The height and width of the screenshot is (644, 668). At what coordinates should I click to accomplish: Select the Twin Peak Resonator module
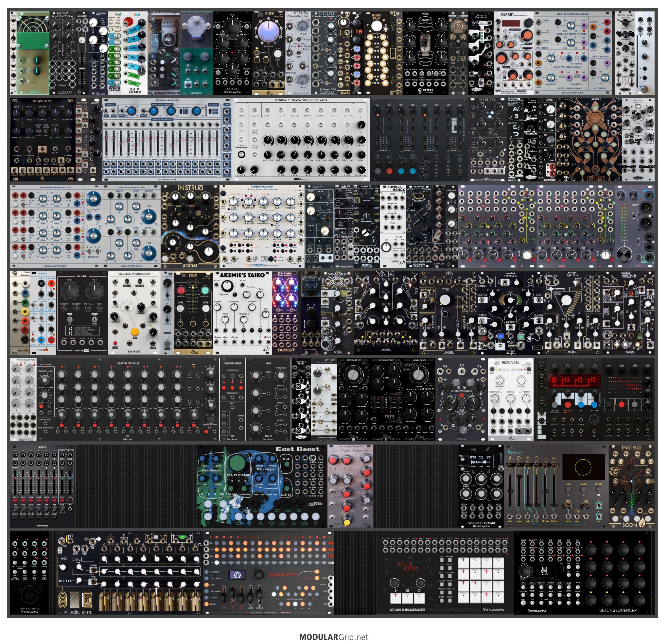(x=350, y=486)
